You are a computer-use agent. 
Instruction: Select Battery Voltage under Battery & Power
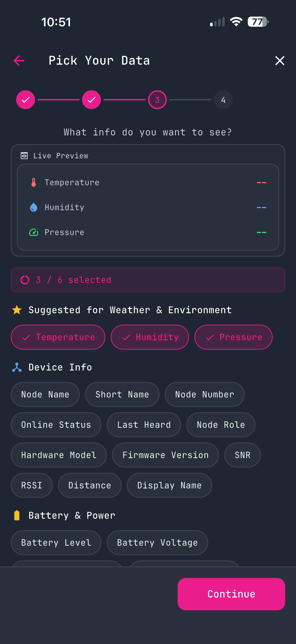157,543
